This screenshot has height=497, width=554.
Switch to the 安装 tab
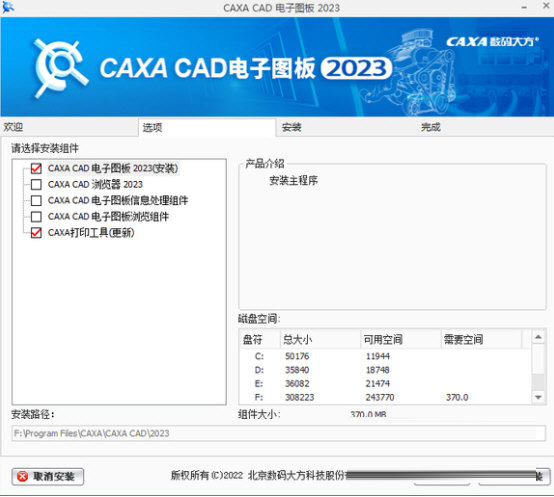point(346,127)
